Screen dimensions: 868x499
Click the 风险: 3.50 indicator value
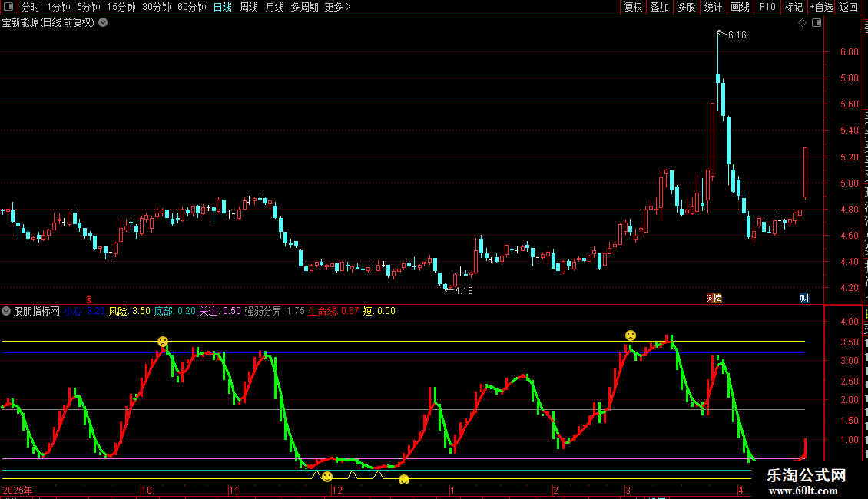pos(130,311)
